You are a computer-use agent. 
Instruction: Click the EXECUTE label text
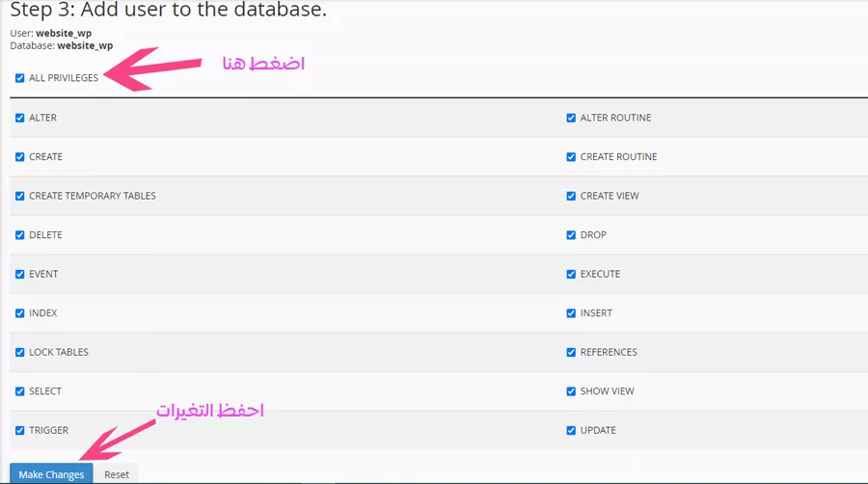pyautogui.click(x=600, y=275)
